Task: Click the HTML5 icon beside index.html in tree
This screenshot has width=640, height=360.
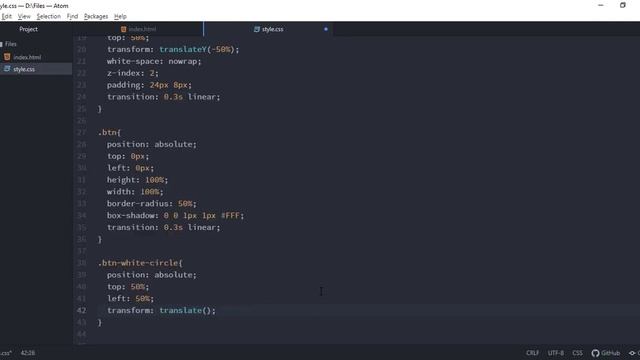Action: pyautogui.click(x=7, y=57)
